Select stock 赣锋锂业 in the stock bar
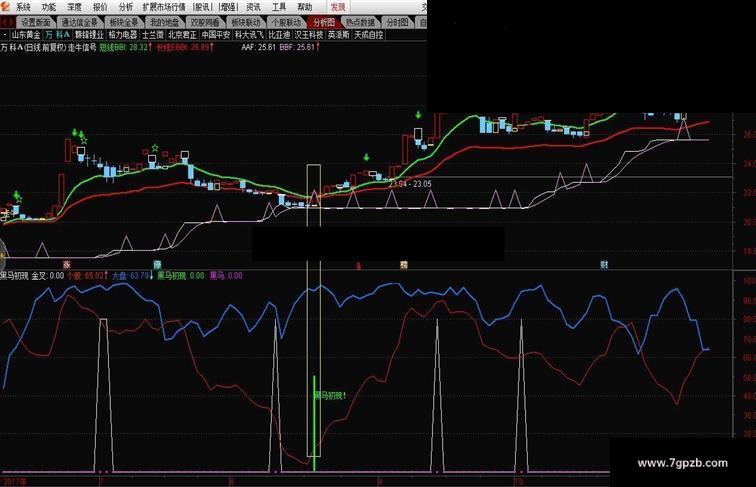The width and height of the screenshot is (756, 487). click(89, 35)
